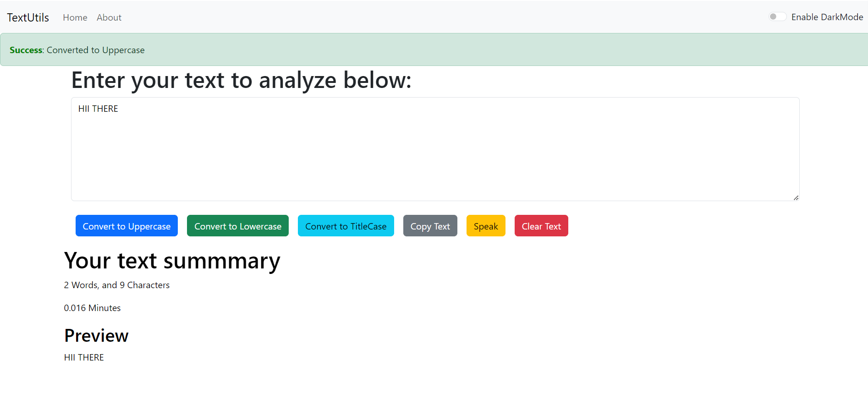The image size is (868, 399).
Task: Focus the text area containing HII THERE
Action: pos(435,149)
